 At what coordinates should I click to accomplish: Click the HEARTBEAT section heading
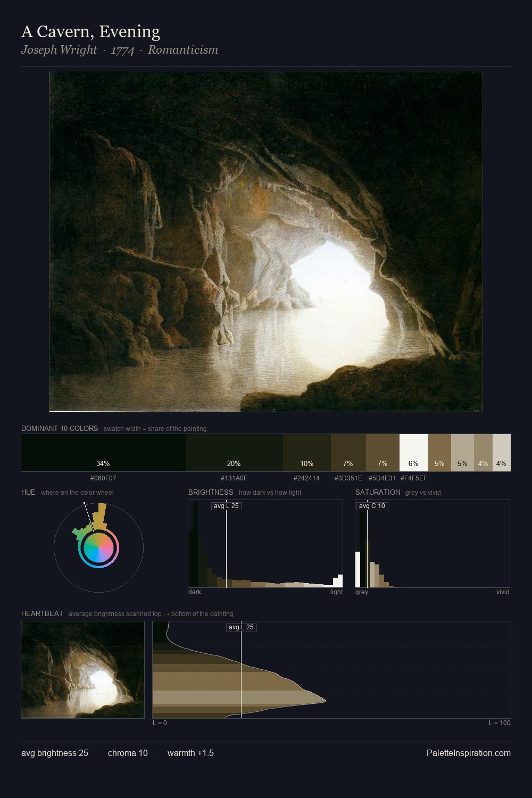(x=42, y=613)
